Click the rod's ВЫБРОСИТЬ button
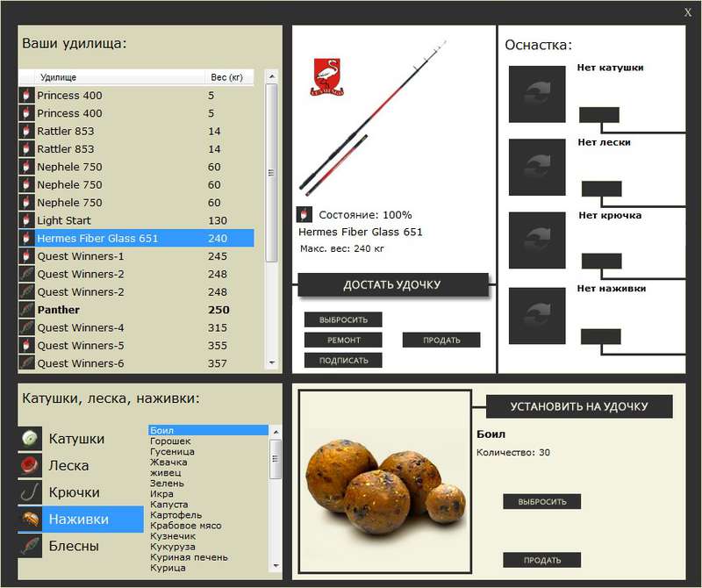 (x=343, y=319)
